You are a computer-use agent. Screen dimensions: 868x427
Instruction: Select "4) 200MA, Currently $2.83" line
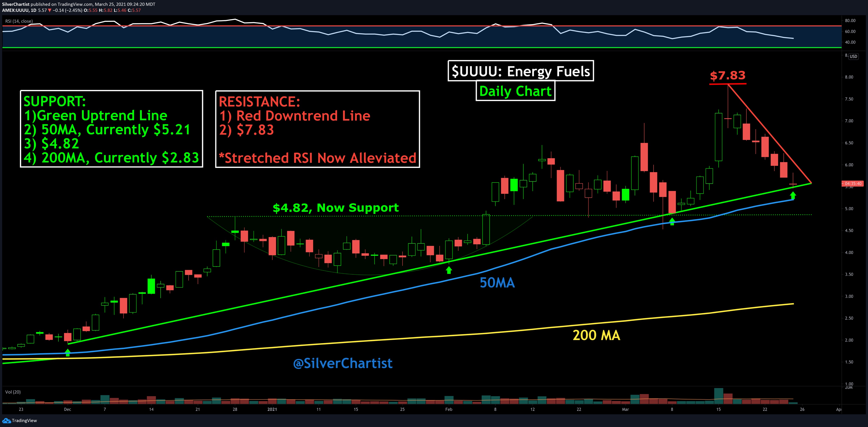[111, 158]
